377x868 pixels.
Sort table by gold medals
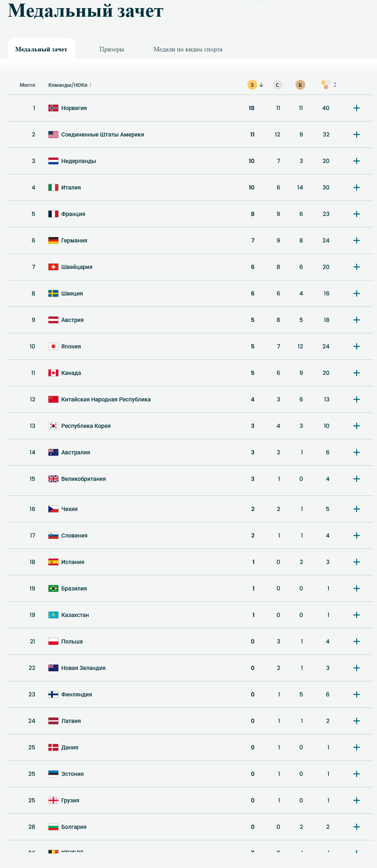click(x=252, y=85)
